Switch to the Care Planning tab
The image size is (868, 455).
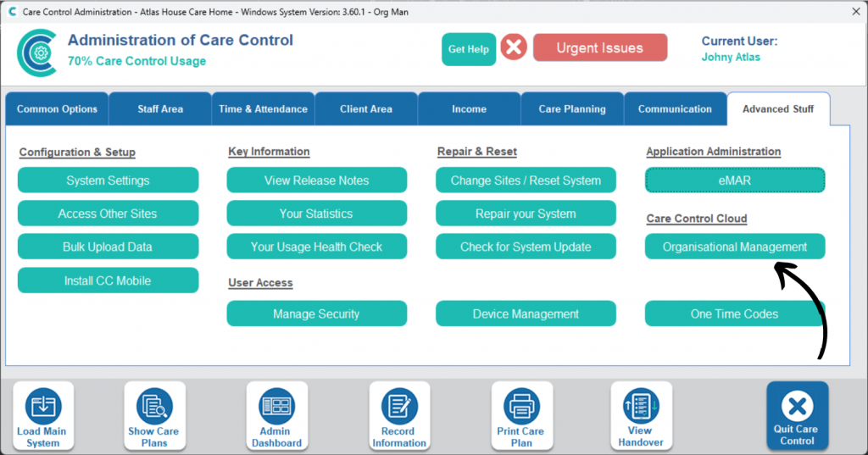[x=572, y=109]
